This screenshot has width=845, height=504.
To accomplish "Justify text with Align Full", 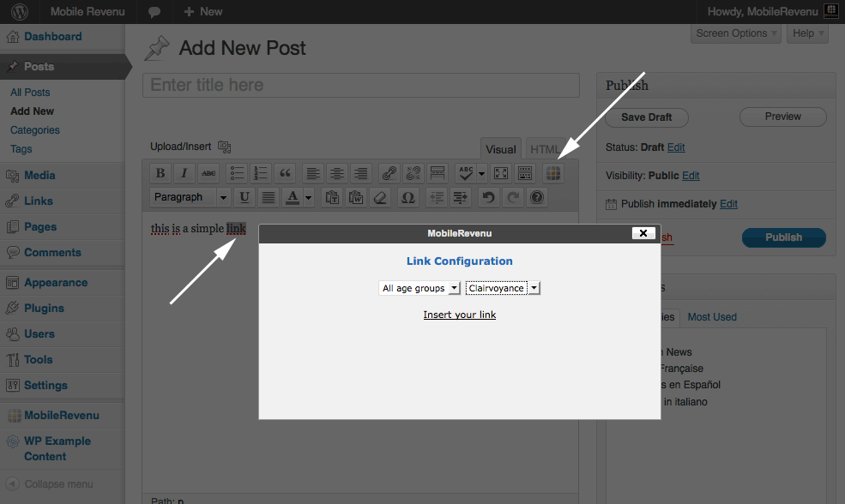I will point(268,198).
